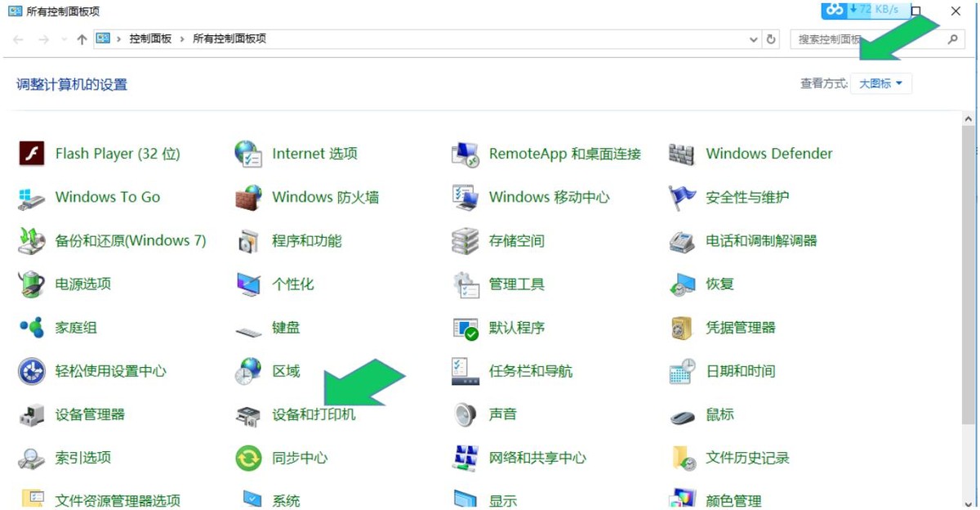Open Windows Defender

click(x=768, y=153)
